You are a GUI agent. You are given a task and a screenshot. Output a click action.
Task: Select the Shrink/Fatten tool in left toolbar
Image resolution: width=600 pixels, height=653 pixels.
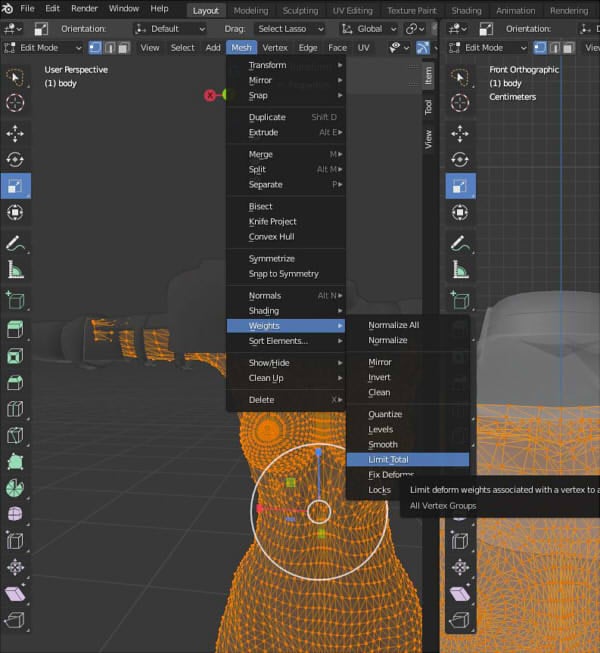point(15,567)
